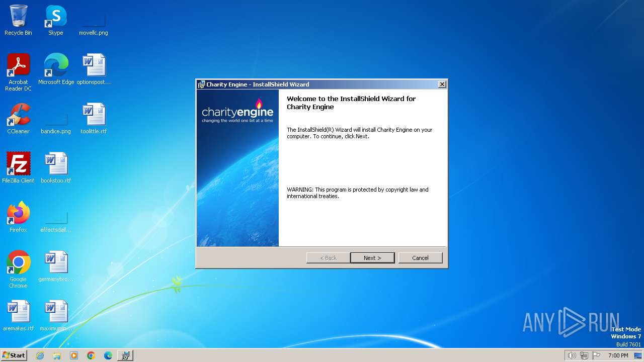Screen dimensions: 644x362
Task: Launch FileZilla Client shortcut
Action: tap(18, 167)
